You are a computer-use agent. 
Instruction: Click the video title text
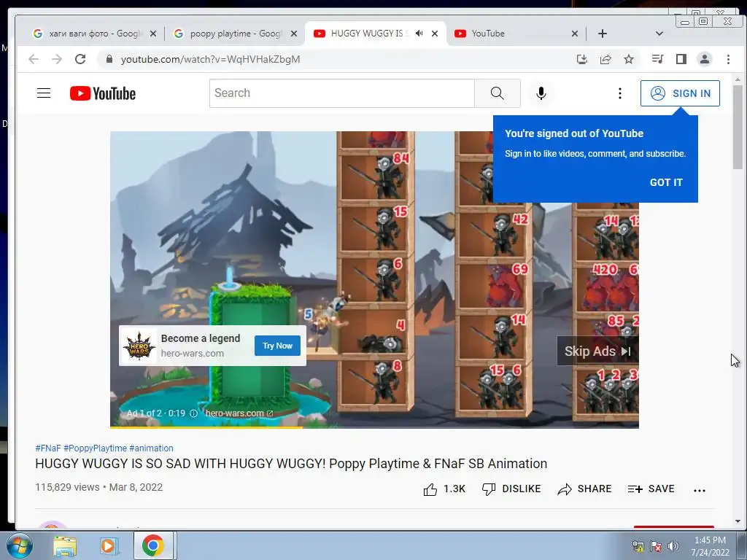[x=291, y=464]
